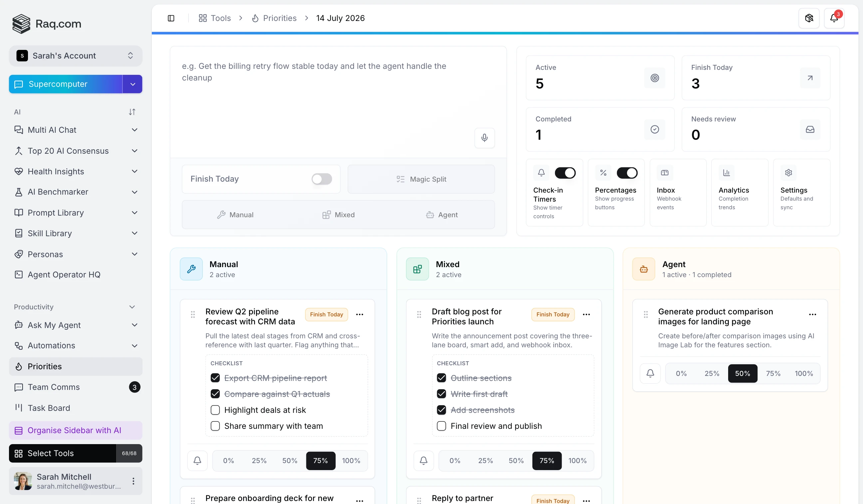Click bell reminder on Review Q2 pipeline card
The image size is (863, 504).
pos(197,460)
